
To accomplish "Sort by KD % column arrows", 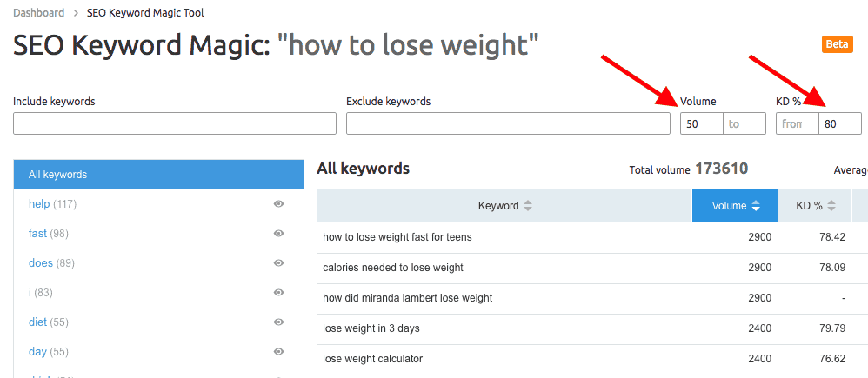I will 832,206.
